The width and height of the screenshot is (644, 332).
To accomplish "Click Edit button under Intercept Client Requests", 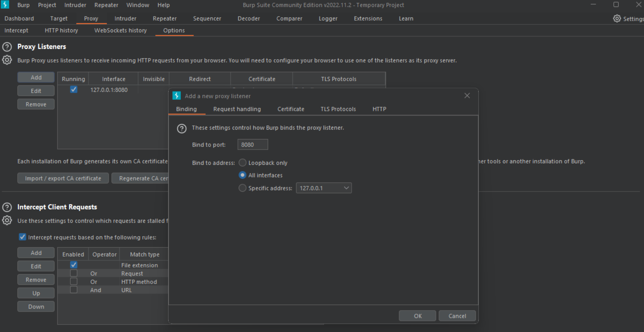I will pyautogui.click(x=36, y=266).
